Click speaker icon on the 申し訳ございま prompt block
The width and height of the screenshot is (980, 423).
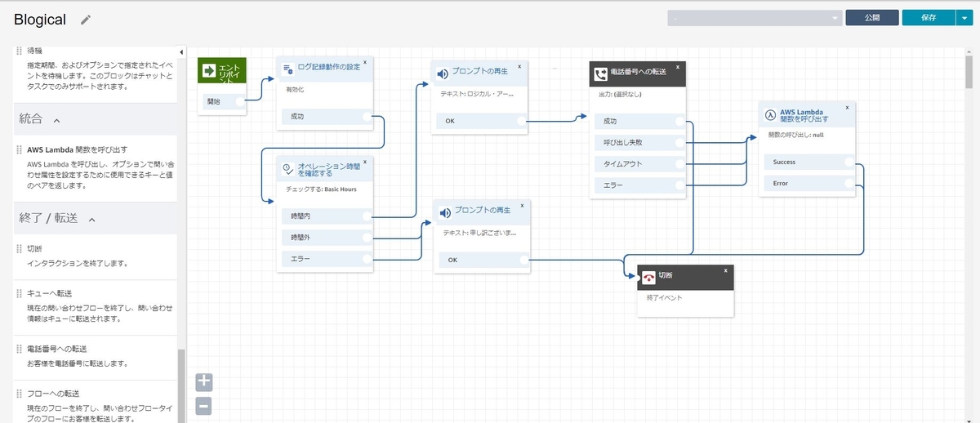[445, 213]
